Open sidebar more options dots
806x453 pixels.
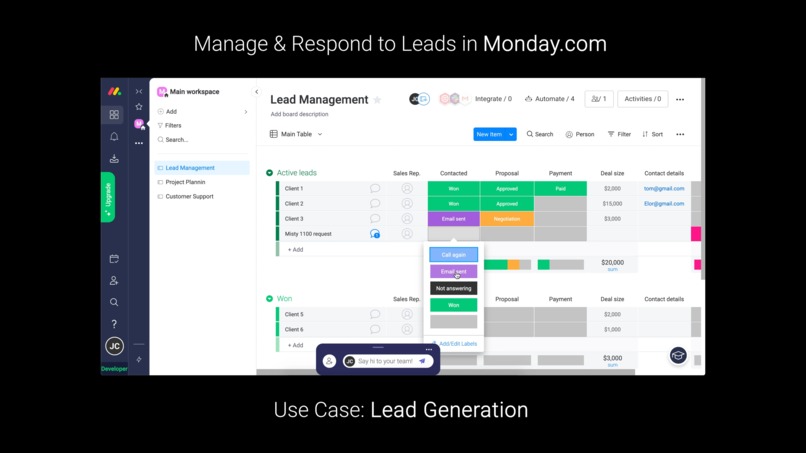(x=139, y=143)
